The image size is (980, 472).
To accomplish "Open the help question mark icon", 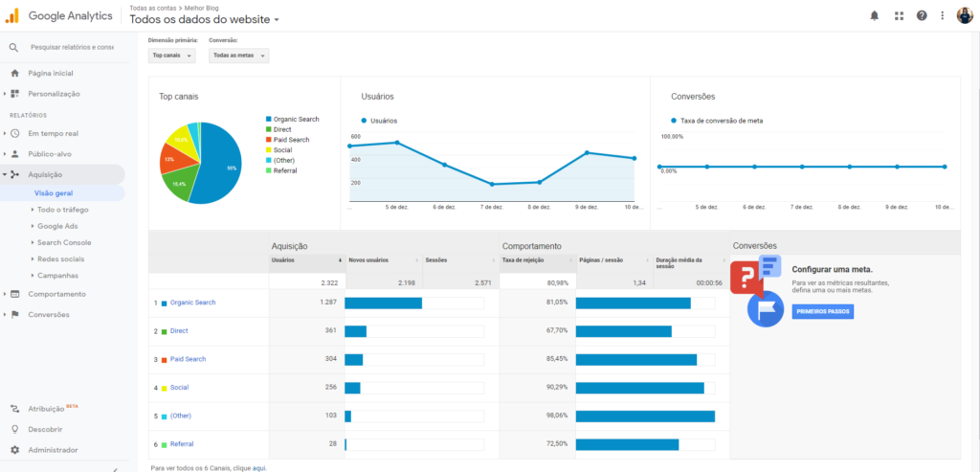I will pyautogui.click(x=922, y=16).
